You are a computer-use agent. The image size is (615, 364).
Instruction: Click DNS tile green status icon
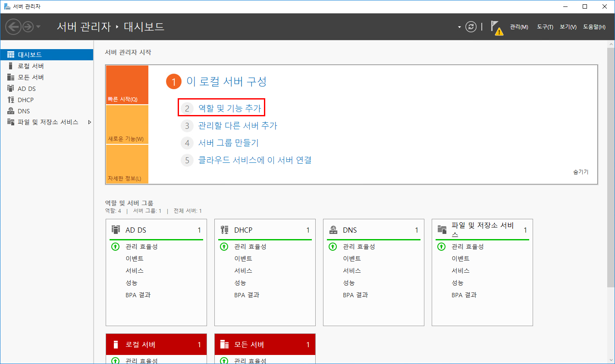coord(333,246)
